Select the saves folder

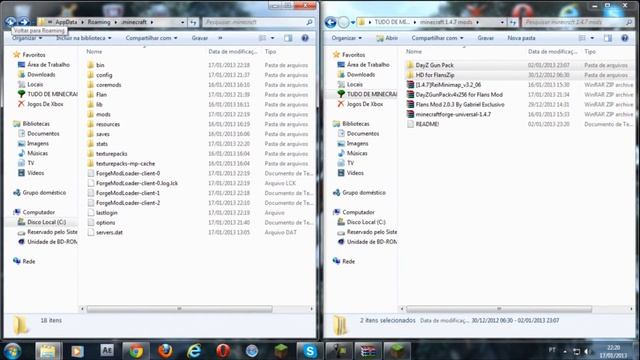coord(102,134)
